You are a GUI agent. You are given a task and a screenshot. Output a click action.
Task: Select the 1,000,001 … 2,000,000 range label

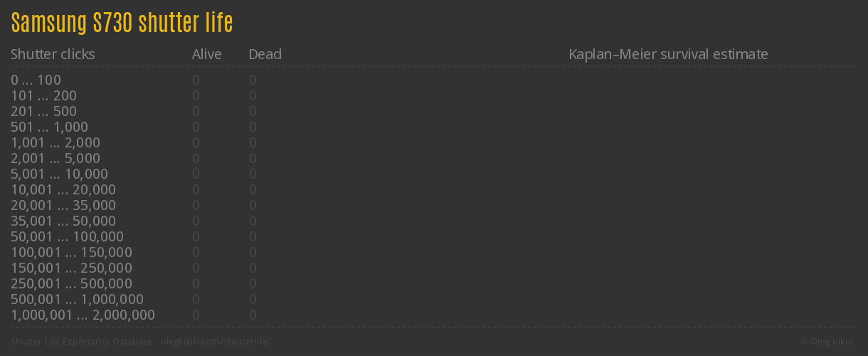click(x=83, y=315)
